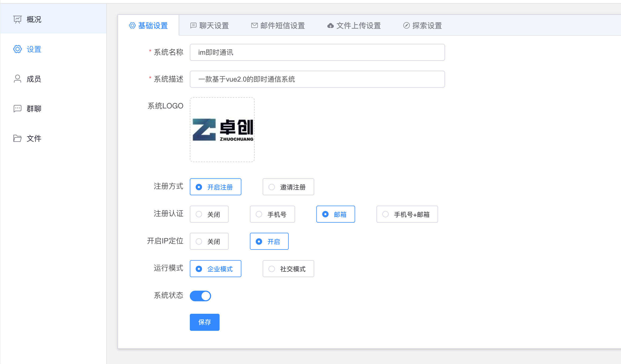621x364 pixels.
Task: Turn off IP定位 with 关闭 option
Action: 209,242
